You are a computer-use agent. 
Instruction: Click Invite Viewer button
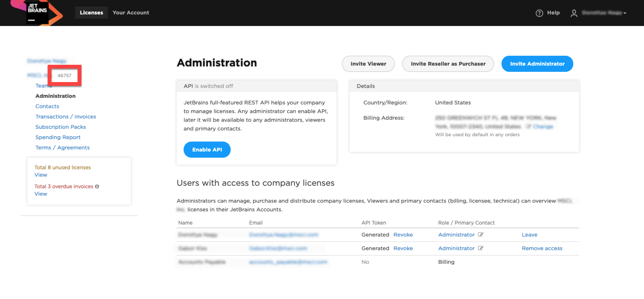(x=368, y=64)
